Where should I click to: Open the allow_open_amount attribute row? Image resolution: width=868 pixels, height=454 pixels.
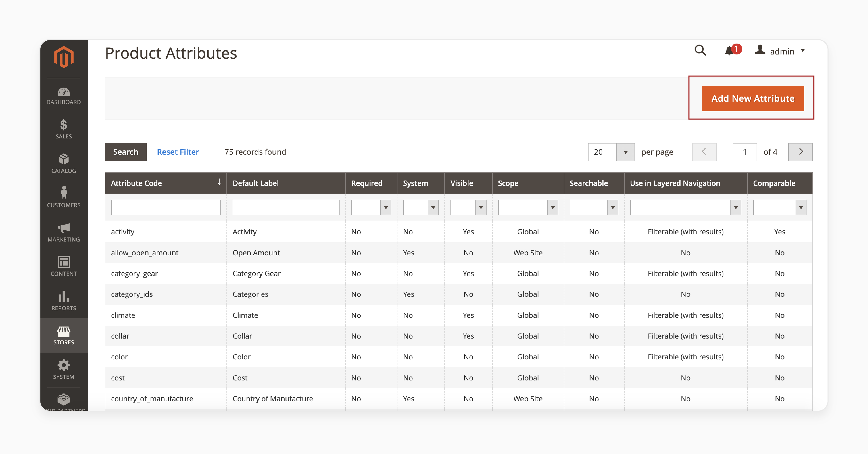tap(459, 253)
